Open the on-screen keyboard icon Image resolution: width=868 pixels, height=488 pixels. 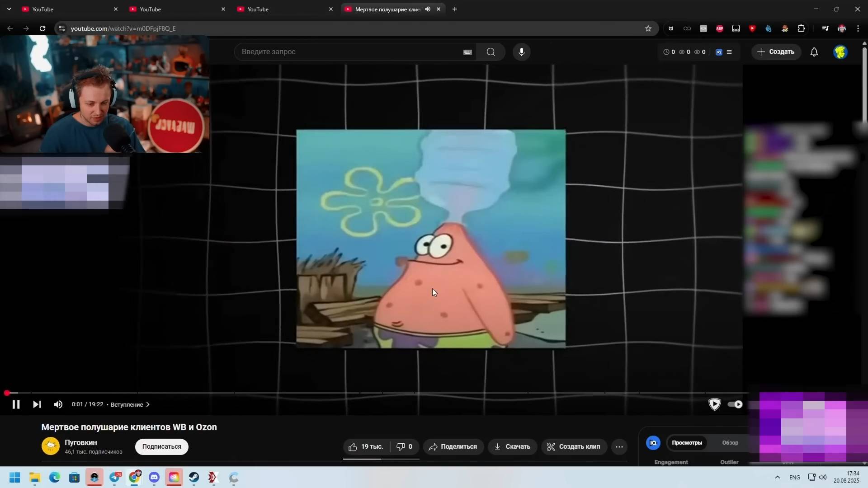(x=467, y=52)
